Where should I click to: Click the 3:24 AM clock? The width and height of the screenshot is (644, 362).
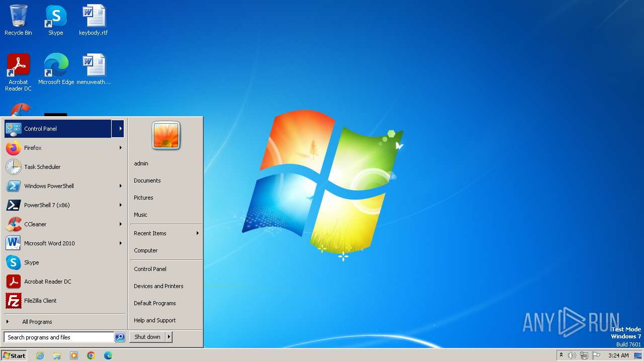618,355
